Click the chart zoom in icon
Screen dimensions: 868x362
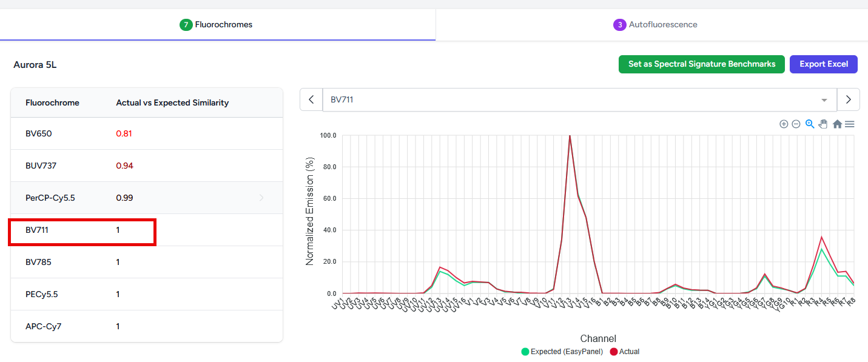coord(784,124)
